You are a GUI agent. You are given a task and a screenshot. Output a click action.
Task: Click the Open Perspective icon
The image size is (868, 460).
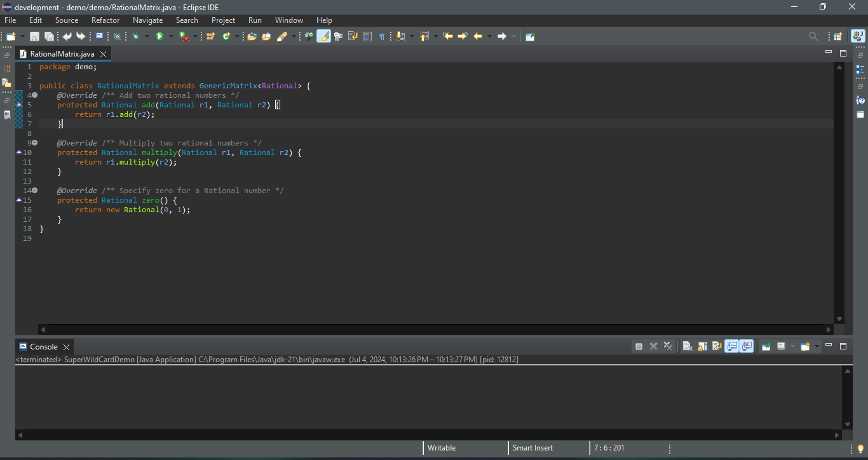838,37
